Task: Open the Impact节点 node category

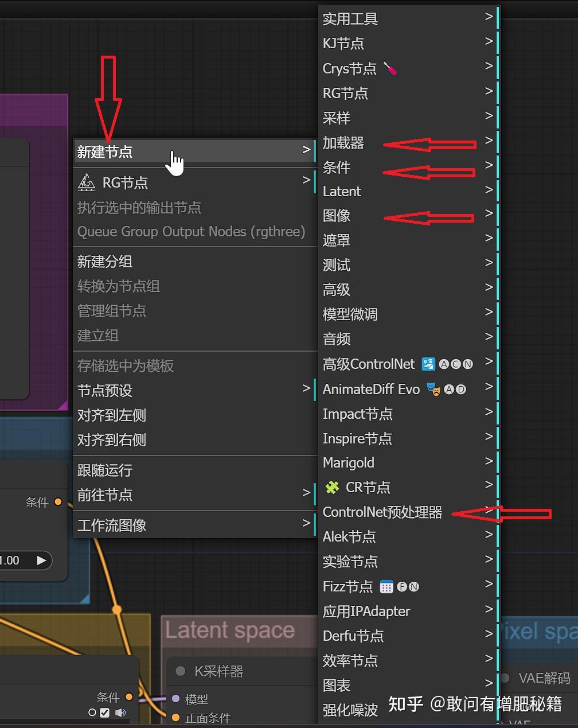Action: (408, 414)
